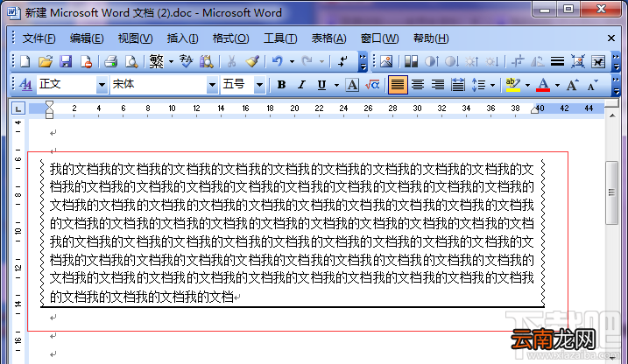Open the highlight color dropdown arrow
The width and height of the screenshot is (628, 364).
click(527, 84)
